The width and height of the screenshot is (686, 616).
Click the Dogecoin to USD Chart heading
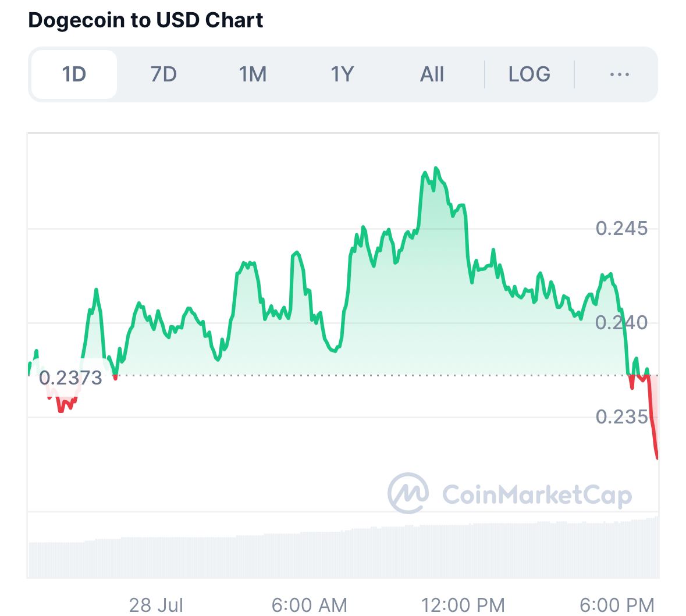145,20
